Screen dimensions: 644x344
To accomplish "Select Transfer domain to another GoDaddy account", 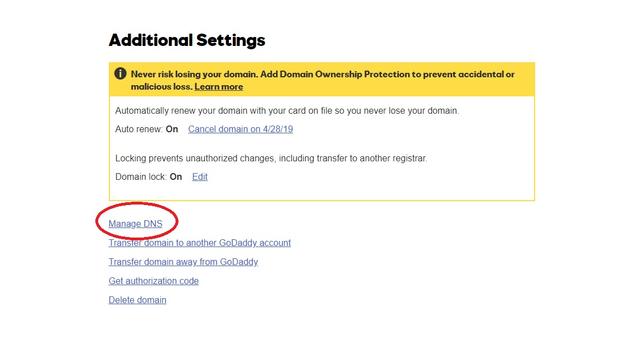I will point(200,243).
